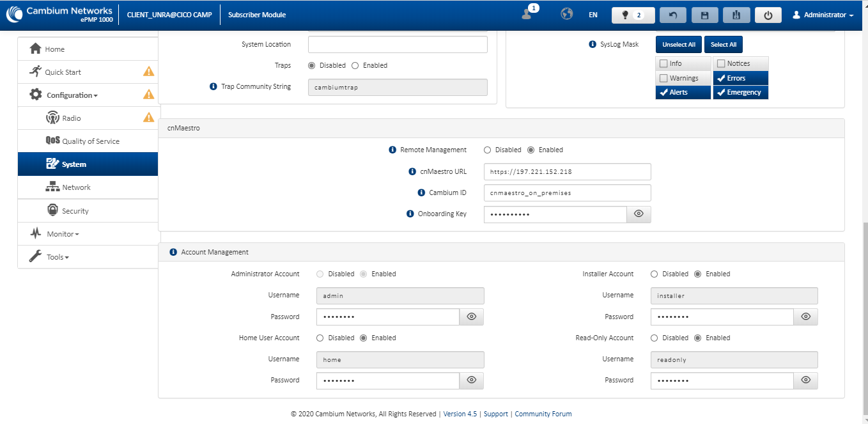The height and width of the screenshot is (424, 868).
Task: Click the notifications user icon with badge
Action: click(528, 14)
